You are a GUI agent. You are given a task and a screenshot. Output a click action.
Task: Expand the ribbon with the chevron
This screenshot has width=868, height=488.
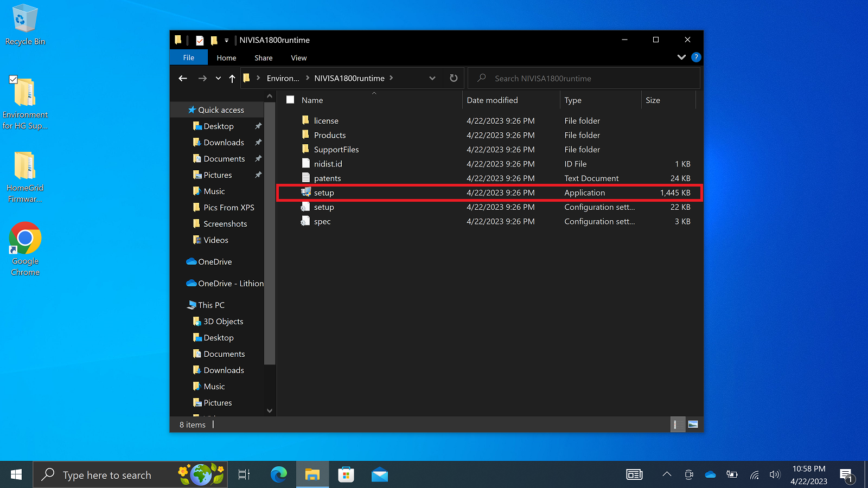(681, 57)
